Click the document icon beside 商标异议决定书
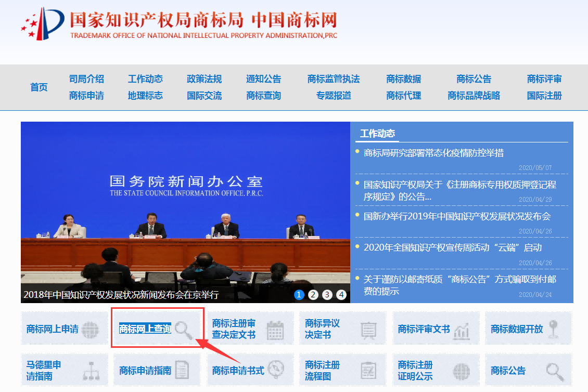588x392 pixels. [x=368, y=331]
